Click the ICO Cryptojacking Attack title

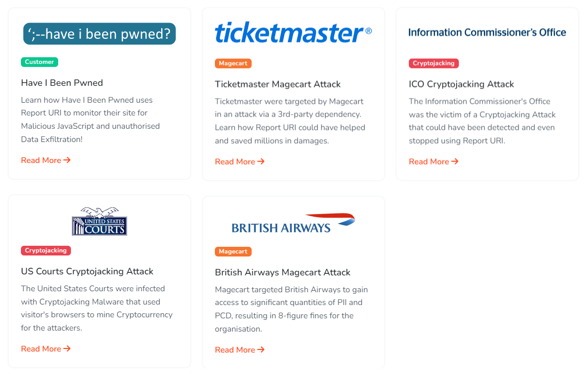coord(461,84)
